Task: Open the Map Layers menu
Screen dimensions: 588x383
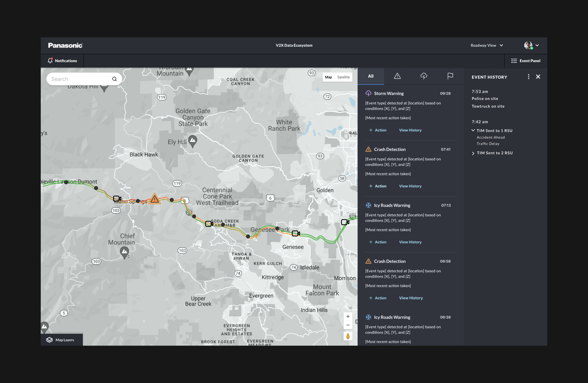Action: (x=61, y=340)
